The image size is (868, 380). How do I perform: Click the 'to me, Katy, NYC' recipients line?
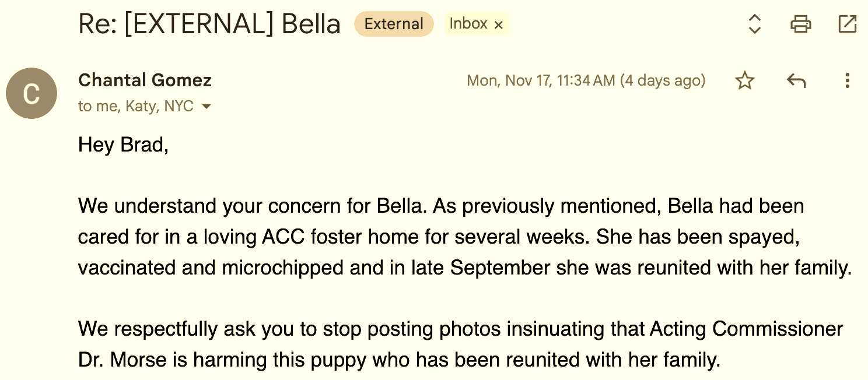click(x=135, y=107)
